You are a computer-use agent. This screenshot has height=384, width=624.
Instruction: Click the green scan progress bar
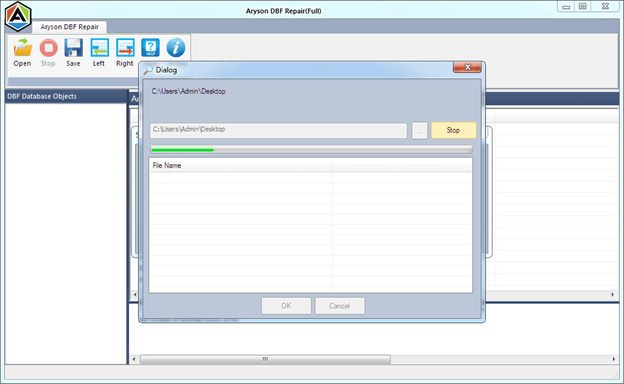coord(311,150)
